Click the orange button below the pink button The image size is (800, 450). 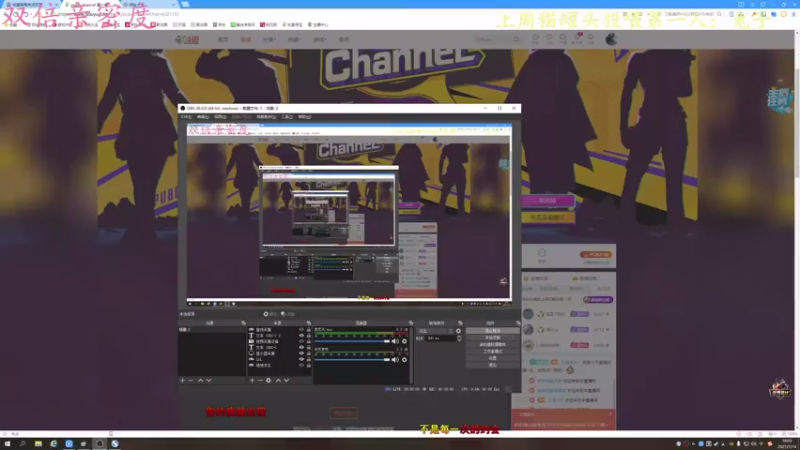pos(547,217)
